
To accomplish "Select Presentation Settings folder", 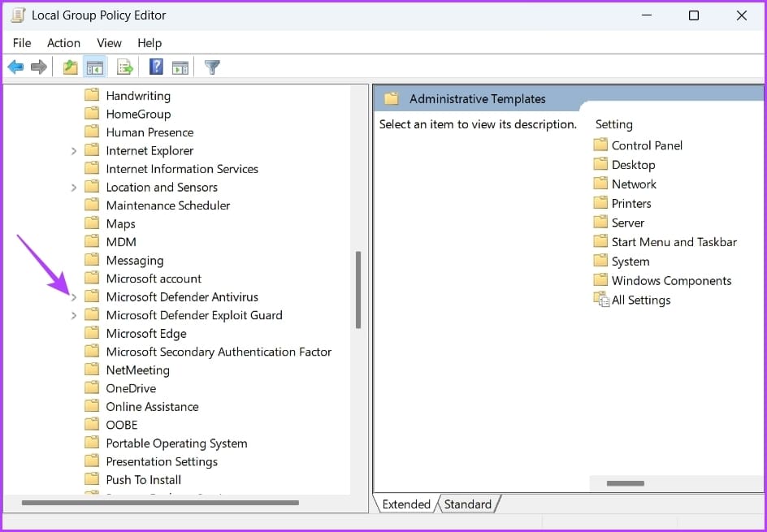I will pyautogui.click(x=162, y=461).
